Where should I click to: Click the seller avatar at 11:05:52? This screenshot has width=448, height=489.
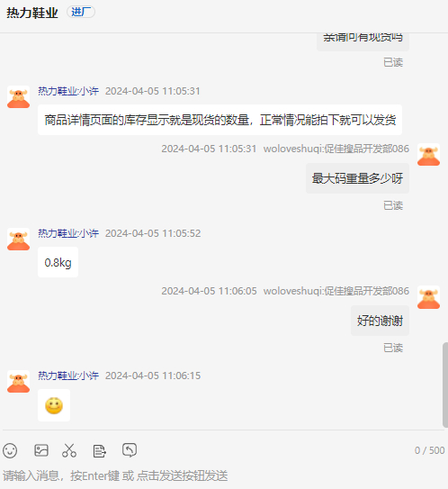click(18, 240)
